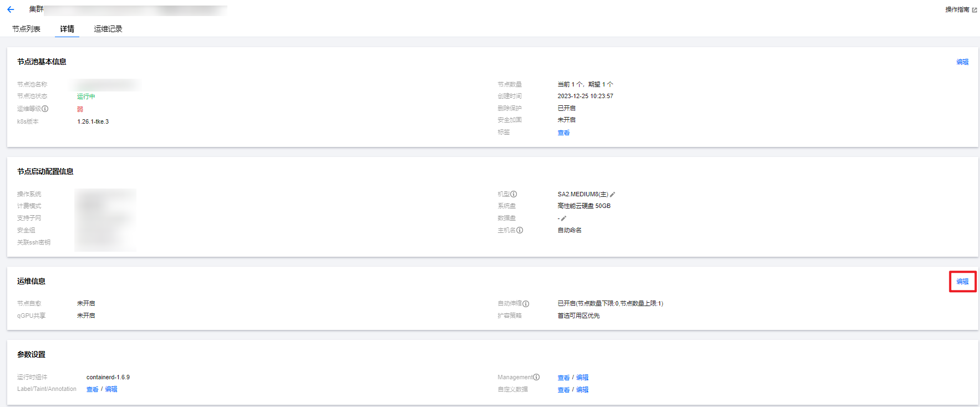The width and height of the screenshot is (980, 407).
Task: Click the info icon beside 自动伸缩
Action: click(x=526, y=304)
